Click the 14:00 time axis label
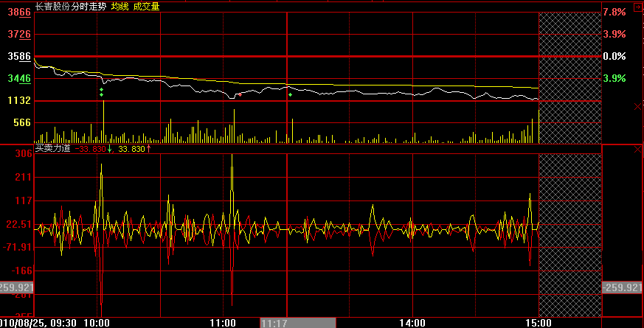The height and width of the screenshot is (328, 644). click(412, 323)
